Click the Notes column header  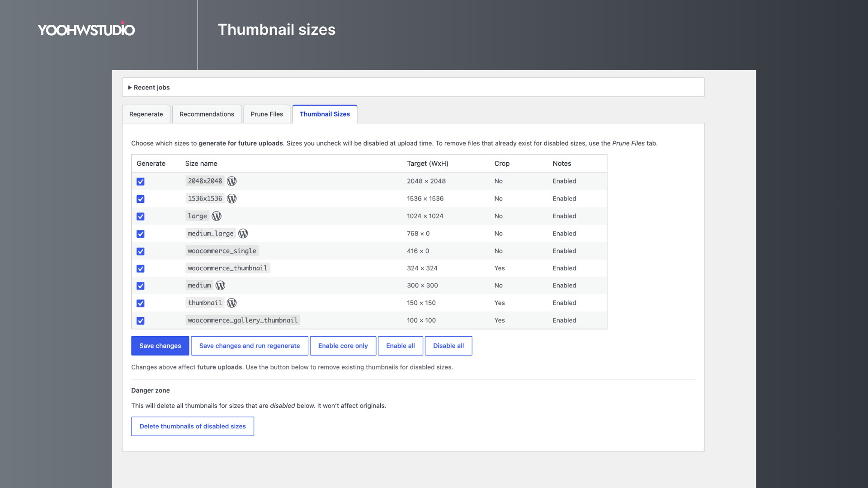click(x=561, y=164)
